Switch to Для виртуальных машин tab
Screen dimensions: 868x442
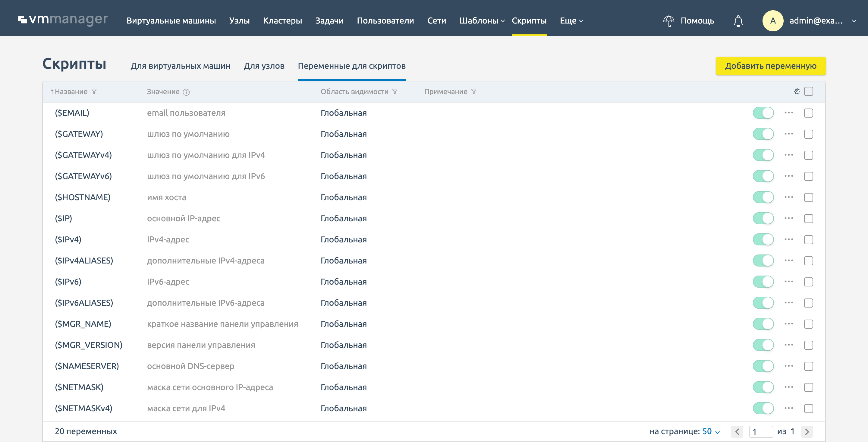coord(180,66)
